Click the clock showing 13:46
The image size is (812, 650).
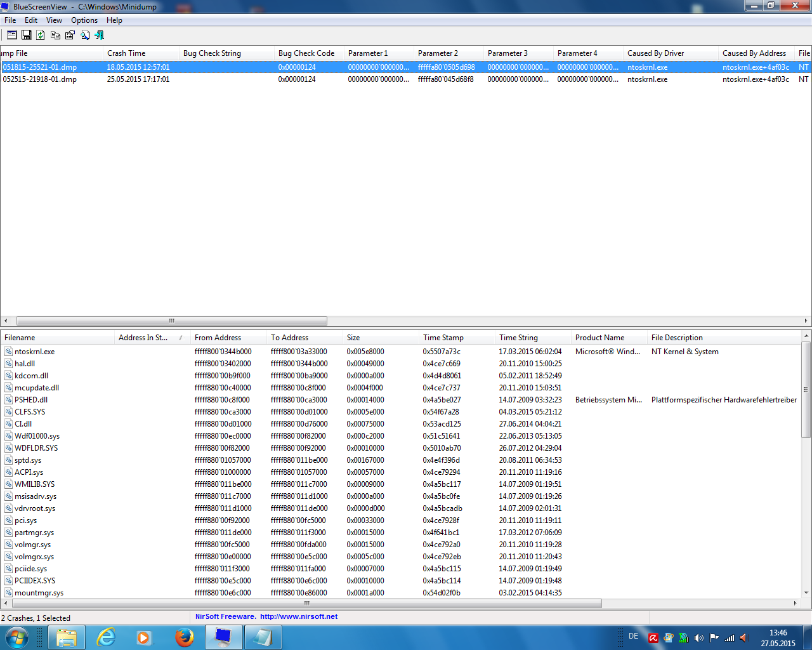pyautogui.click(x=778, y=633)
